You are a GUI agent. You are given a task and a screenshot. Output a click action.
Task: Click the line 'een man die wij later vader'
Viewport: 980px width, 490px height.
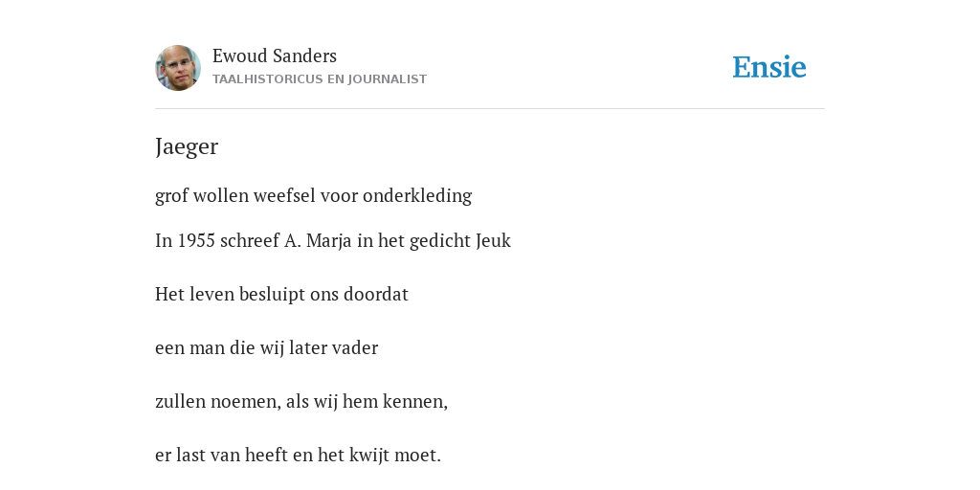pos(266,347)
